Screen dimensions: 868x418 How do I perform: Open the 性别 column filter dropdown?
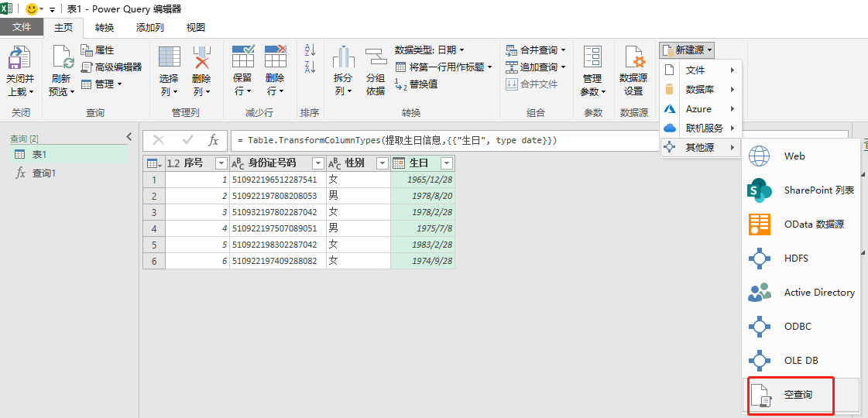pyautogui.click(x=382, y=163)
